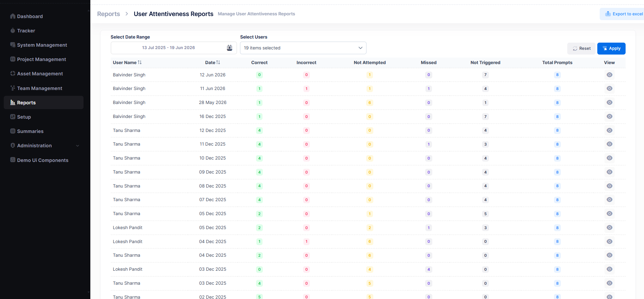Click the Administration shield icon

pyautogui.click(x=13, y=145)
